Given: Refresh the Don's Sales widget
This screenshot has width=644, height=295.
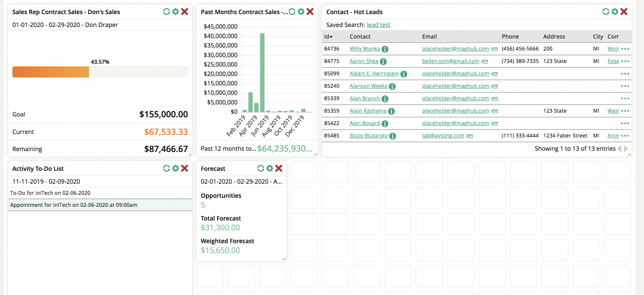Looking at the screenshot, I should point(167,12).
